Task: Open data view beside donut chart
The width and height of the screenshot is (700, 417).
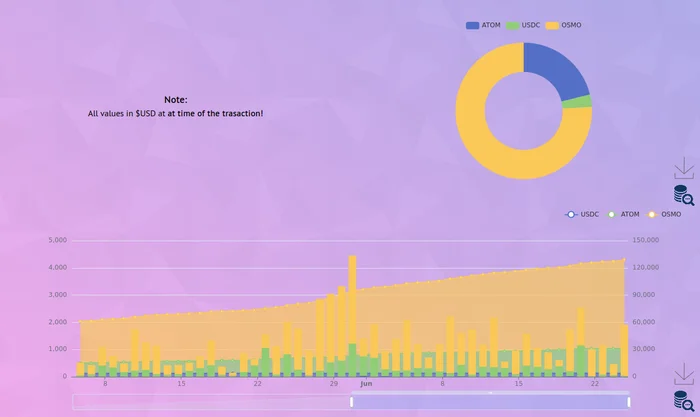Action: coord(683,195)
